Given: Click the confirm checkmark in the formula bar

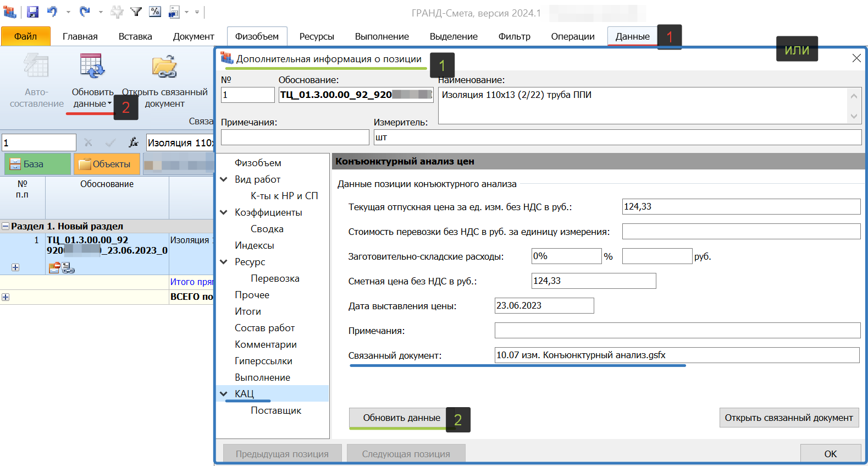Looking at the screenshot, I should tap(110, 142).
